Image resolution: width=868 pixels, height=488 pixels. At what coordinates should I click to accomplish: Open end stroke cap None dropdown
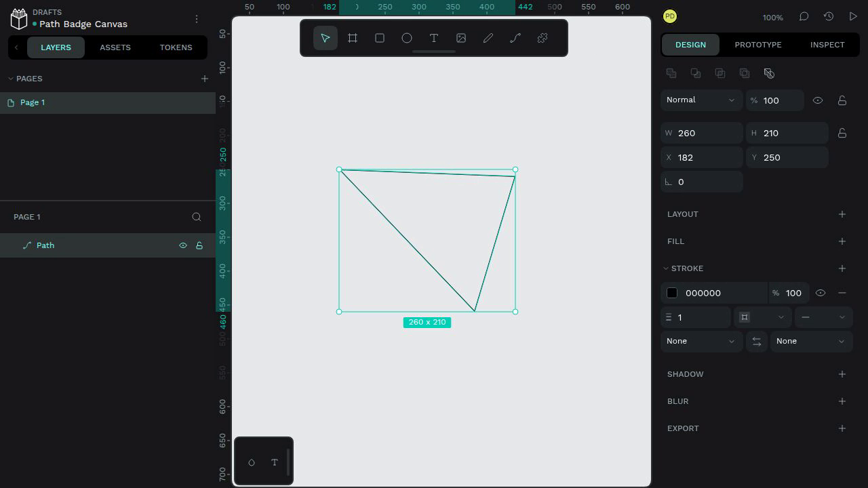point(811,342)
